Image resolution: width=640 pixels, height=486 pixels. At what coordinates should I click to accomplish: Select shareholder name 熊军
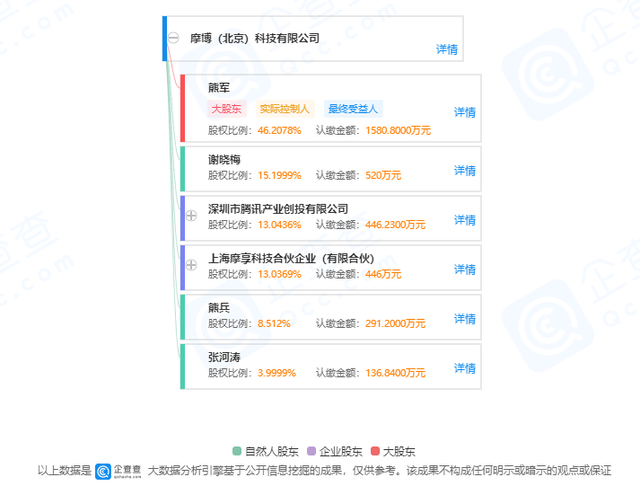tap(219, 87)
